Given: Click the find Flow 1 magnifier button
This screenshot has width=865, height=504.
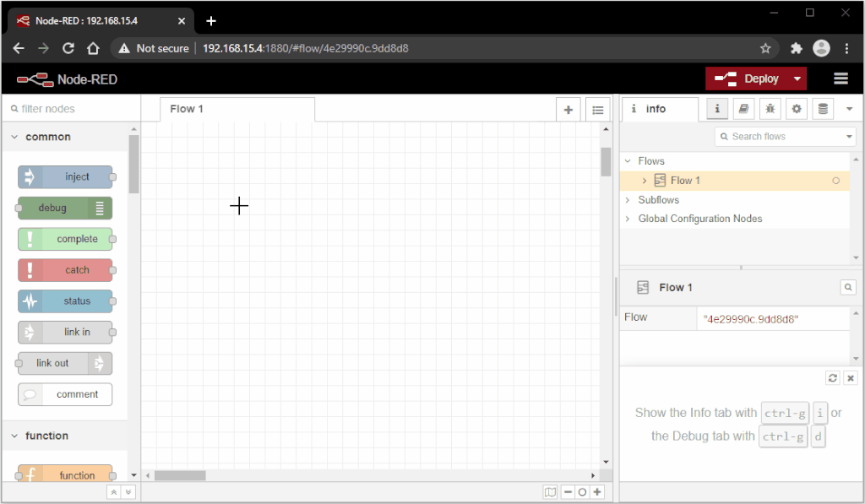Looking at the screenshot, I should (848, 287).
